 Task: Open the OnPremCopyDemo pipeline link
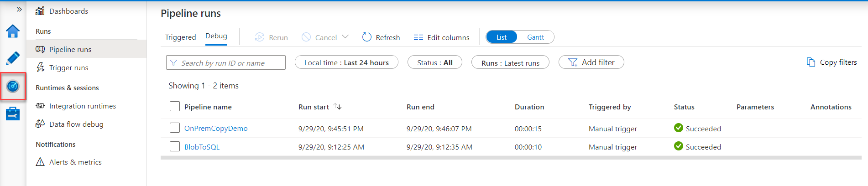(x=216, y=129)
